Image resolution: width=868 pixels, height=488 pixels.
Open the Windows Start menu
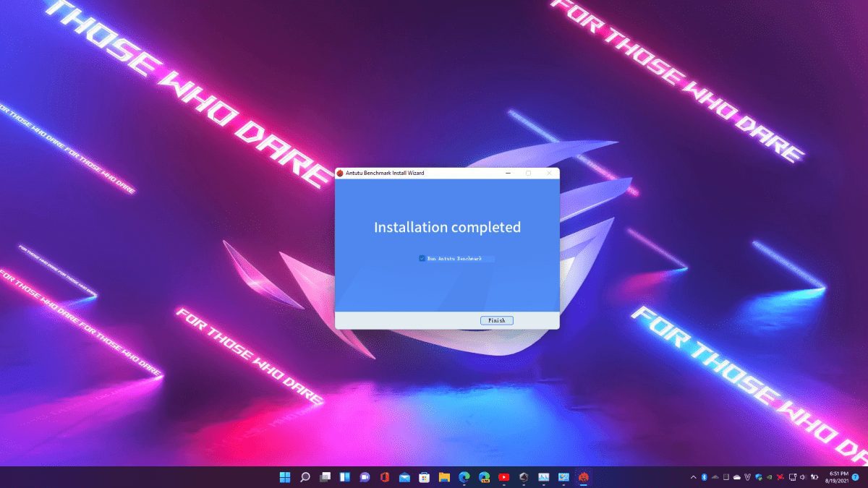pyautogui.click(x=285, y=477)
